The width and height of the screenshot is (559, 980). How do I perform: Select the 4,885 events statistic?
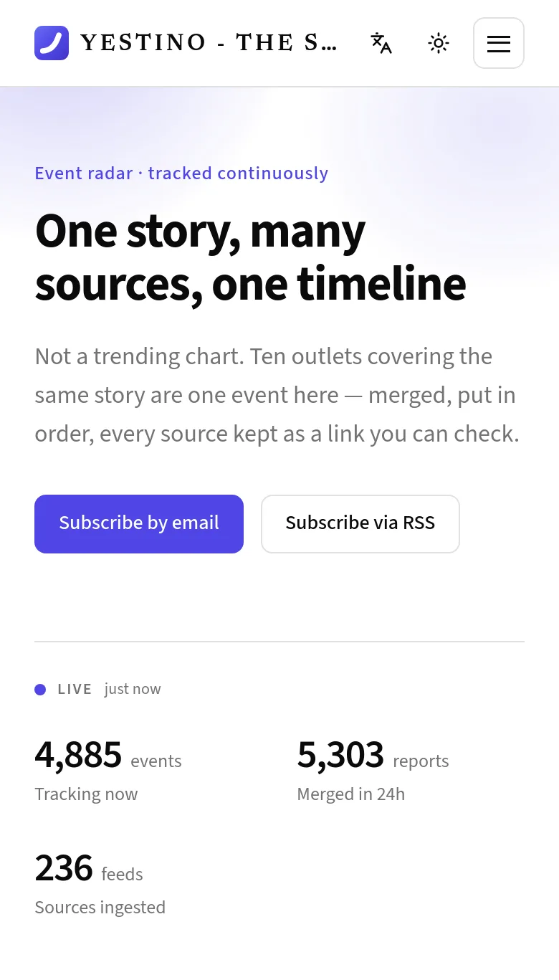pos(108,756)
